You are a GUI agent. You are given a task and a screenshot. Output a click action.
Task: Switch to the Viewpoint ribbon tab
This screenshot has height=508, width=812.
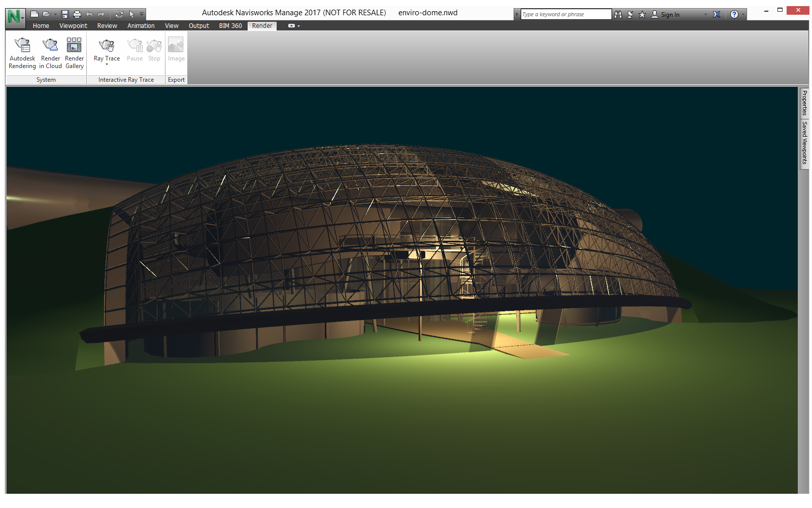tap(73, 26)
